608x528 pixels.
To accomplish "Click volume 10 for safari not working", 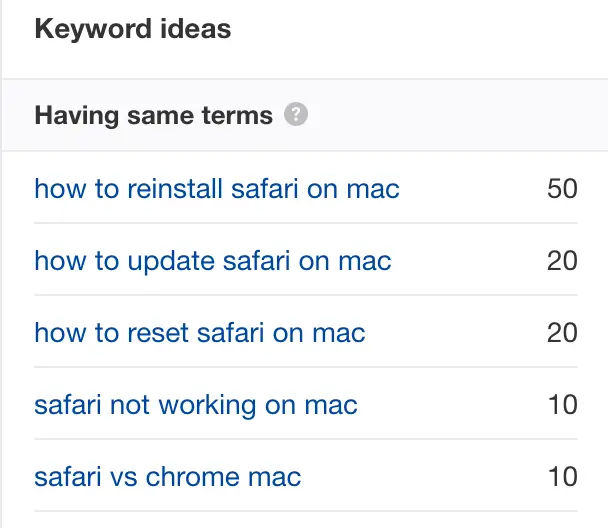I will [563, 405].
